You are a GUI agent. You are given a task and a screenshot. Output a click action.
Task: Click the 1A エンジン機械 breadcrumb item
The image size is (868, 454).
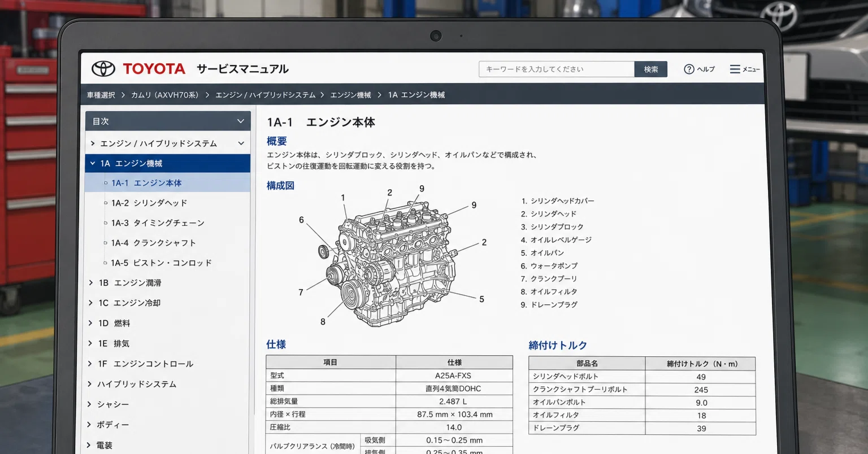point(416,95)
